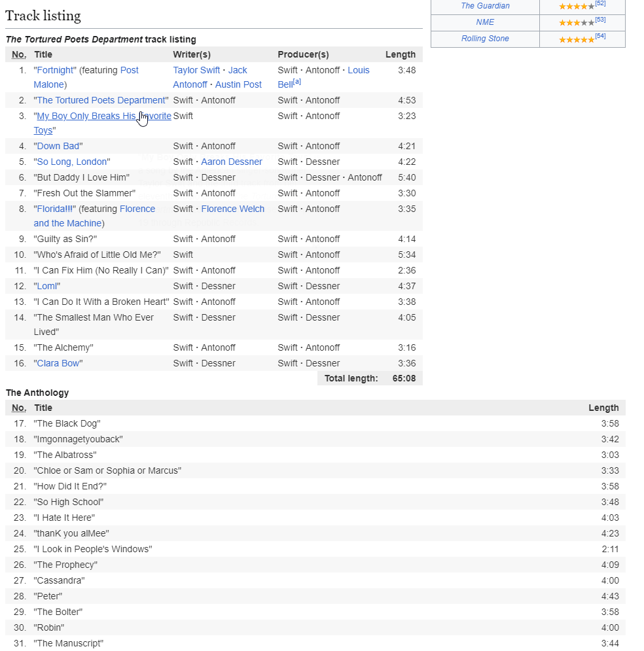Open "The Tortured Poets Department" track link
Viewport: 644px width, 651px height.
(x=101, y=101)
